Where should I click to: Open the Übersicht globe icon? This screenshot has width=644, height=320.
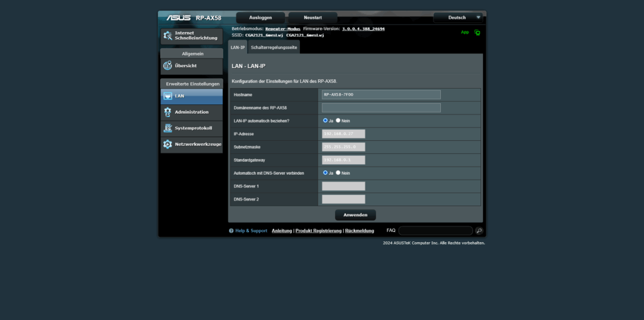(167, 65)
